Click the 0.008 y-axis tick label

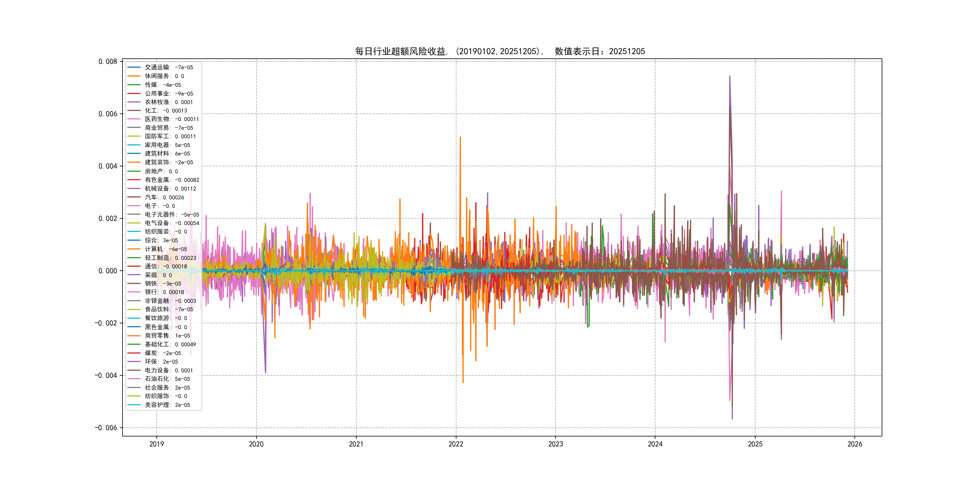(x=108, y=62)
